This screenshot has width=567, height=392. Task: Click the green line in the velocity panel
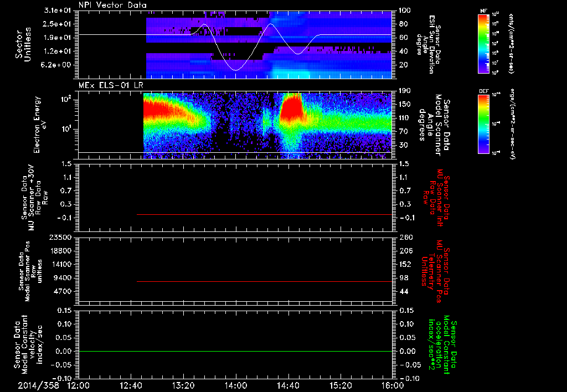(x=235, y=351)
